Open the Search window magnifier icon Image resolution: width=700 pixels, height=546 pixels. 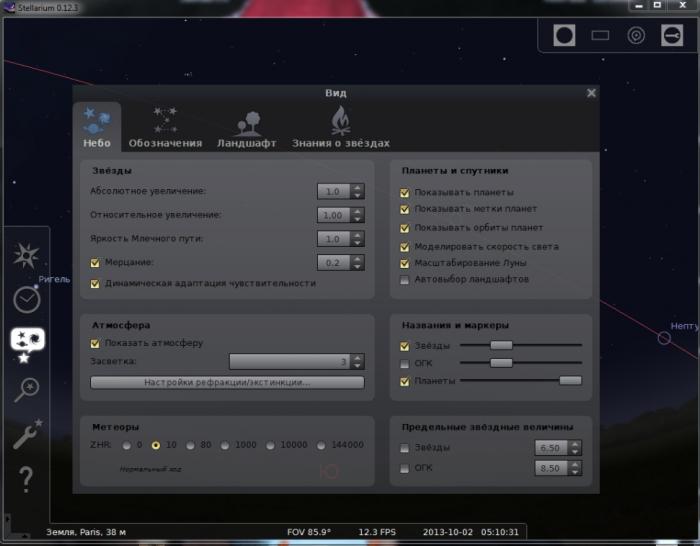click(26, 389)
